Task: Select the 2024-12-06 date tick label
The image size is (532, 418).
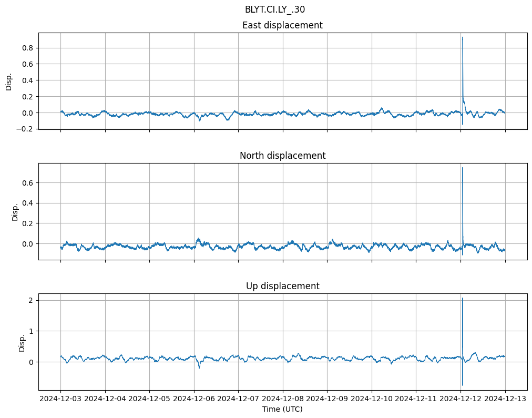Action: point(194,399)
